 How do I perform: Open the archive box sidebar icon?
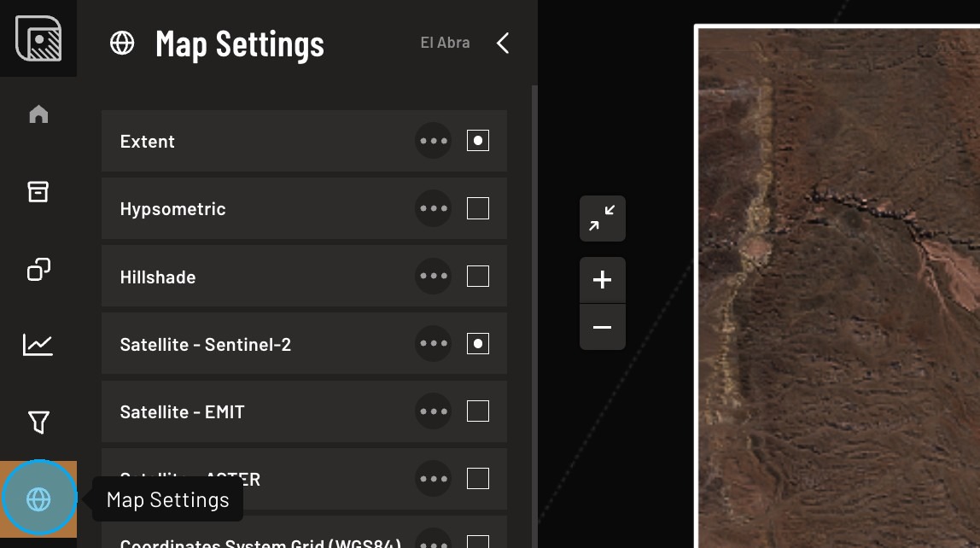click(x=38, y=192)
